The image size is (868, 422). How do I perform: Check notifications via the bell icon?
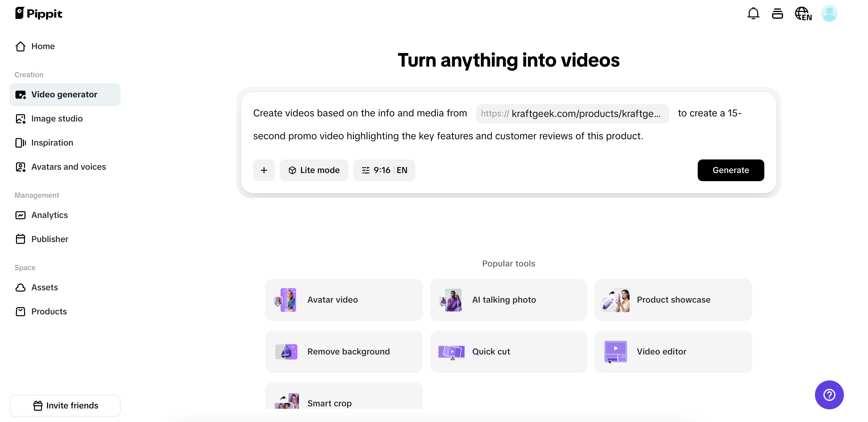point(753,14)
